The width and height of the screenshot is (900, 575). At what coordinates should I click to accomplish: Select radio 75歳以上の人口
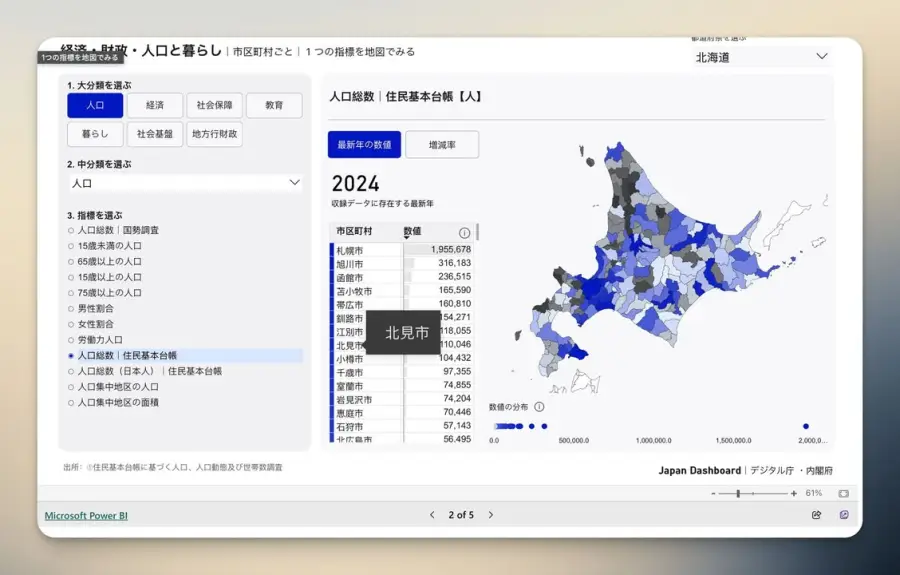pos(105,293)
